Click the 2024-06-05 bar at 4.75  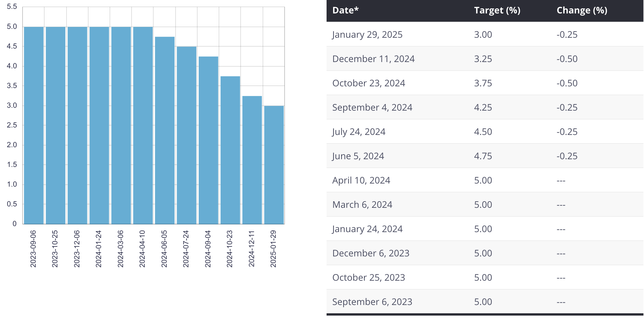[165, 130]
